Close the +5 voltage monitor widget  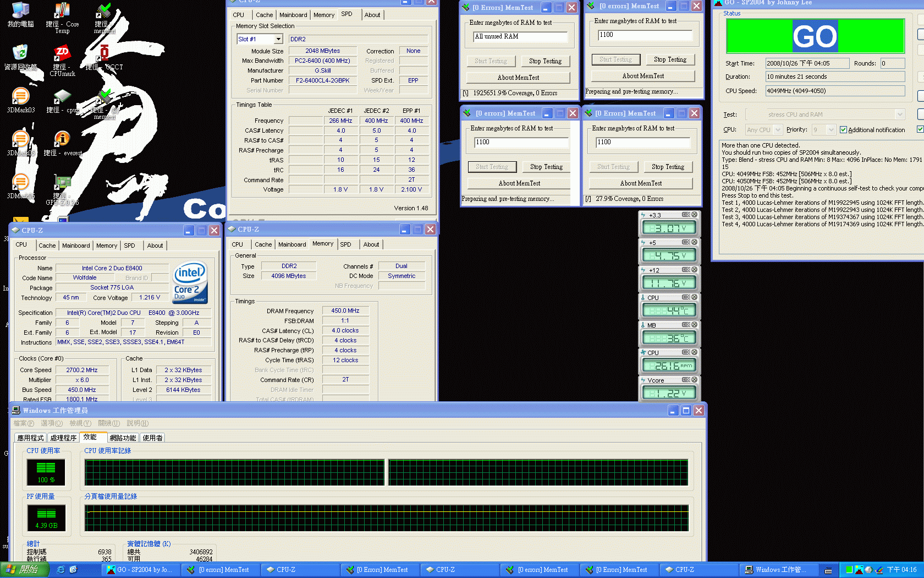click(x=694, y=242)
